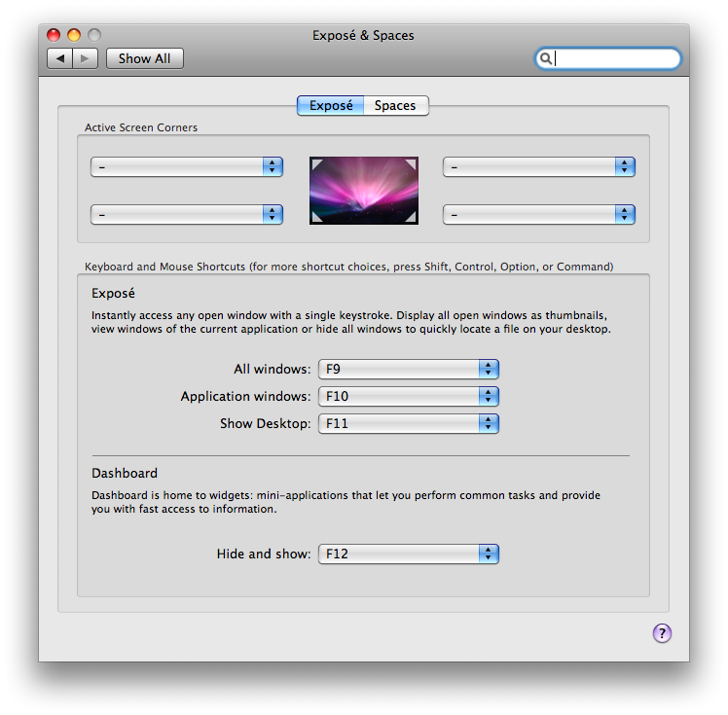728x715 pixels.
Task: Switch to the Spaces tab
Action: pyautogui.click(x=395, y=105)
